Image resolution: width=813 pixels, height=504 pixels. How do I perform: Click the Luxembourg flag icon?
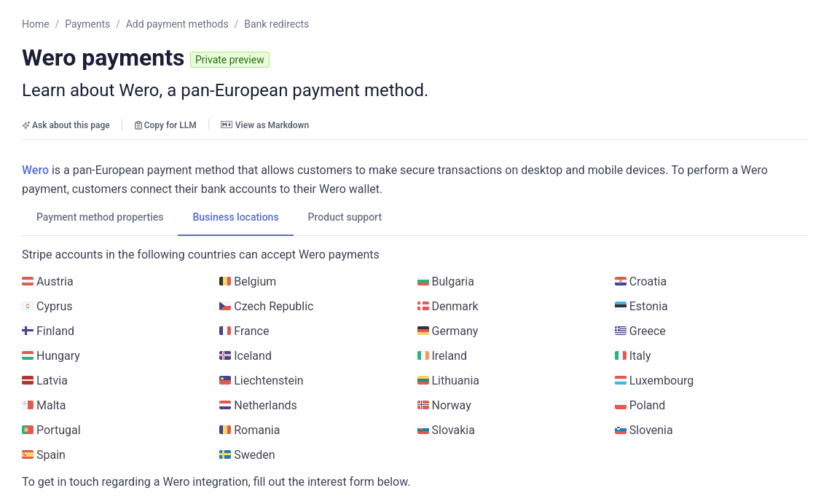pos(621,381)
